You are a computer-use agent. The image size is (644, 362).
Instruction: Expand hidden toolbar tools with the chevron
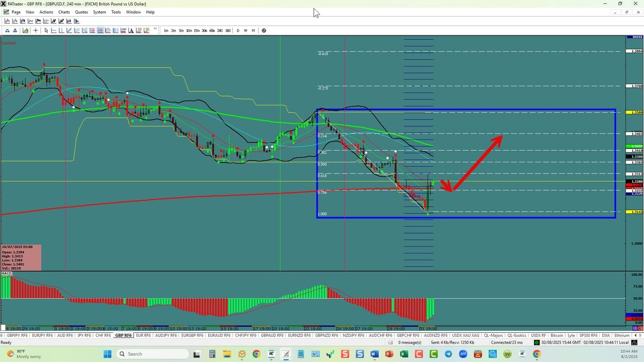(155, 30)
